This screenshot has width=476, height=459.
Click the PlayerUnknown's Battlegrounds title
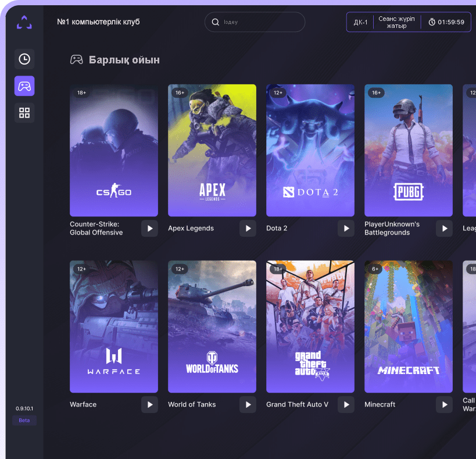[x=392, y=229]
